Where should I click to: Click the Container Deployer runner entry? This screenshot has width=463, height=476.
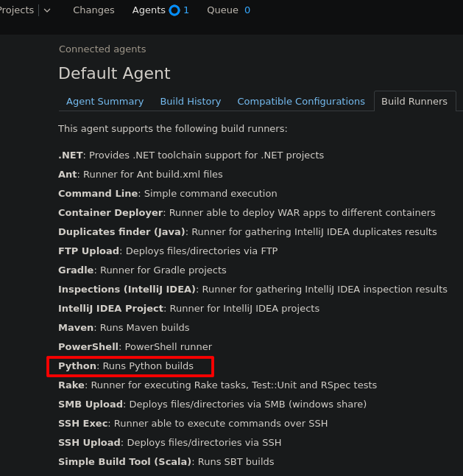point(110,213)
